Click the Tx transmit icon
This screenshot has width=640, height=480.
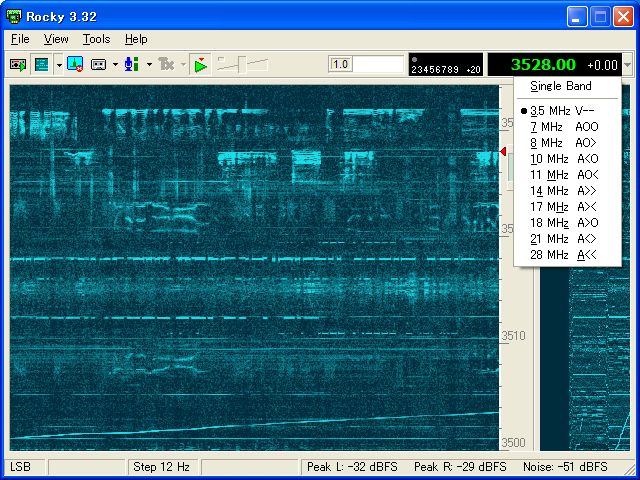167,64
